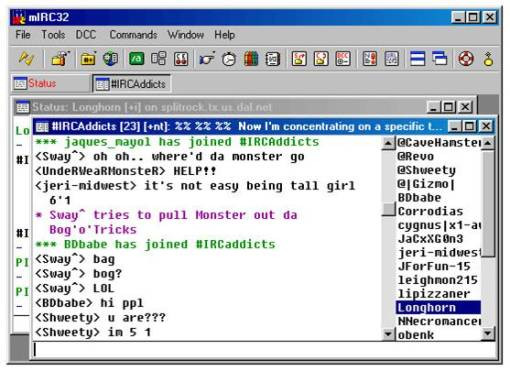
Task: Click the nickname list scroll down arrow
Action: click(x=488, y=333)
